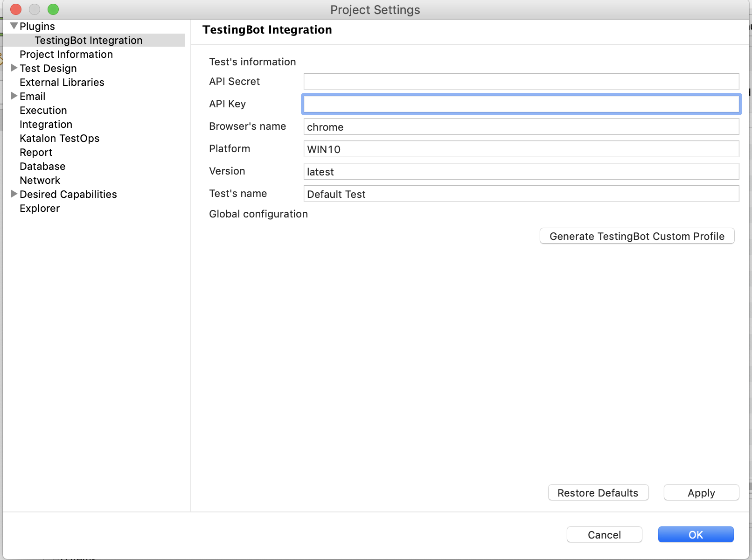The width and height of the screenshot is (752, 560).
Task: Open External Libraries settings
Action: tap(62, 83)
